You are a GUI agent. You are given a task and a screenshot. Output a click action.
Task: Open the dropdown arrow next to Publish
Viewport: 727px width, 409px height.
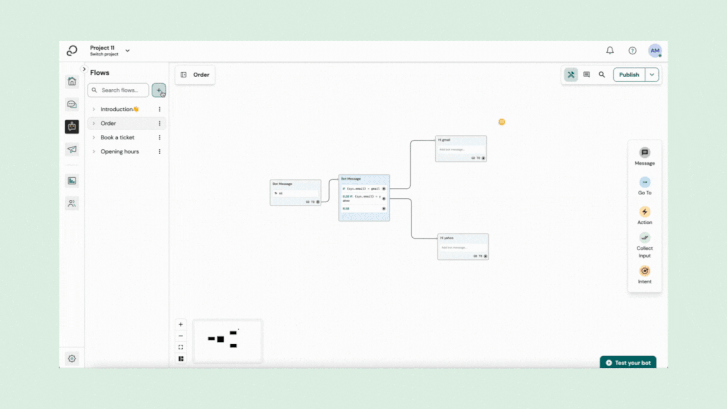point(652,75)
